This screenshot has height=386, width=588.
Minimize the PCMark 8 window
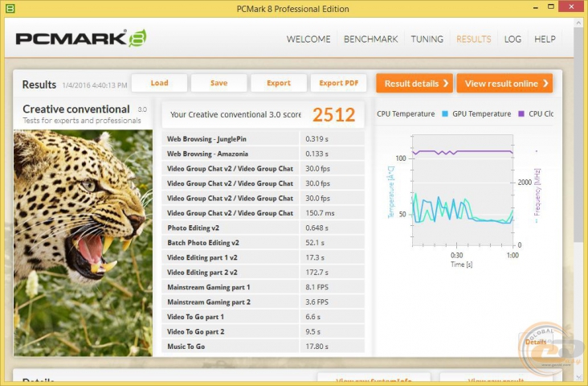(x=536, y=7)
